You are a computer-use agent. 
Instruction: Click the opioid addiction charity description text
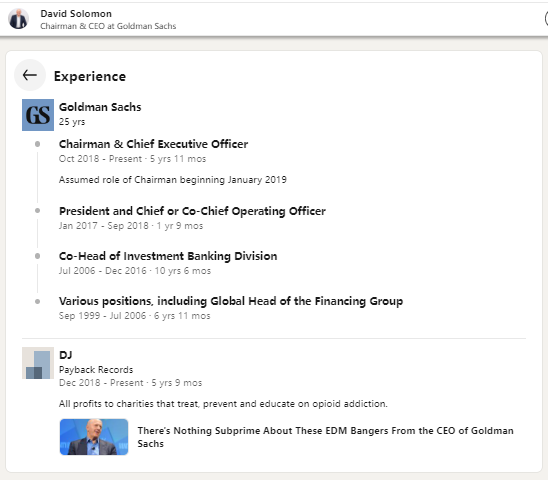pyautogui.click(x=223, y=404)
